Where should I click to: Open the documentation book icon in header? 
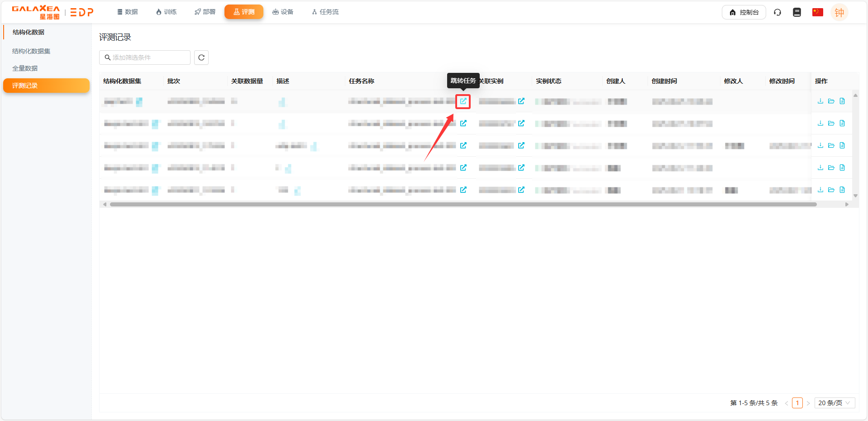(x=797, y=12)
